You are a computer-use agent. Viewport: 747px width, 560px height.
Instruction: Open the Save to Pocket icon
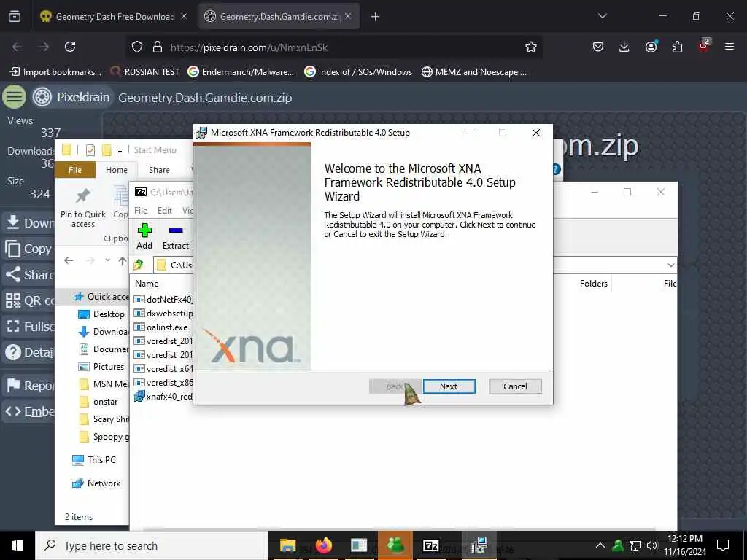[x=598, y=47]
